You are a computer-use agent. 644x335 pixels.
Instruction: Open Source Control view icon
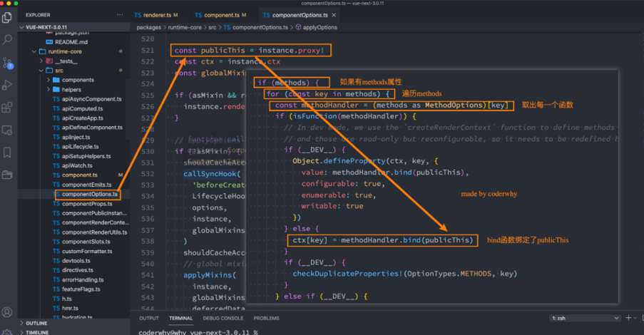click(7, 63)
